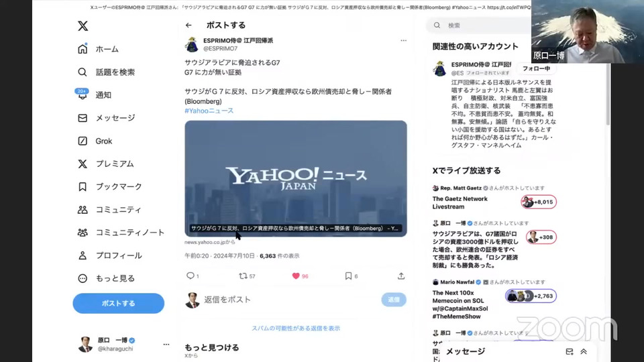This screenshot has height=362, width=644.
Task: Unlike the post via heart icon
Action: click(296, 276)
